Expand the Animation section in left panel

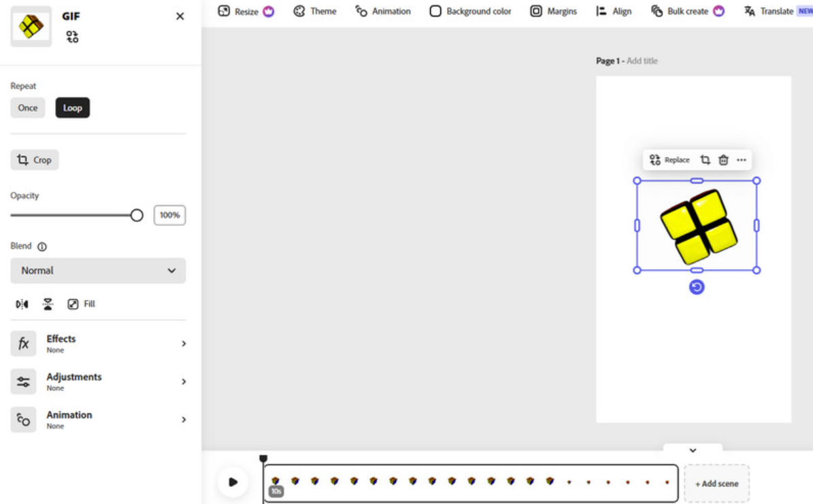point(98,420)
